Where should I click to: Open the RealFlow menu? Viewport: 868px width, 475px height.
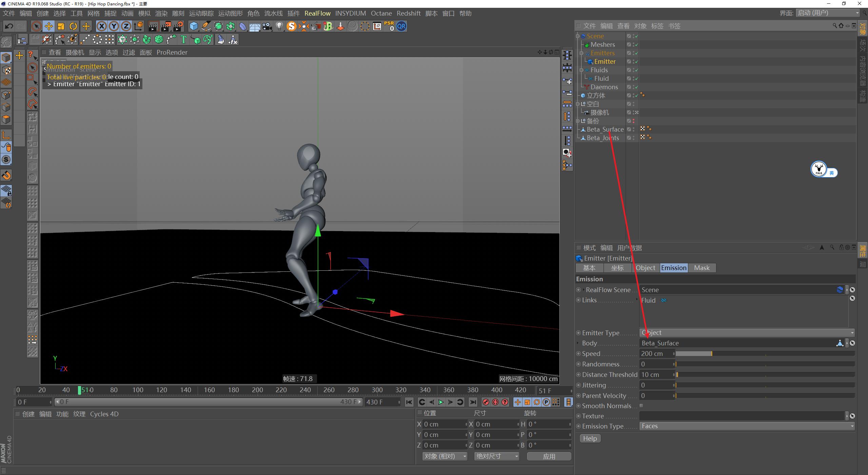tap(318, 13)
